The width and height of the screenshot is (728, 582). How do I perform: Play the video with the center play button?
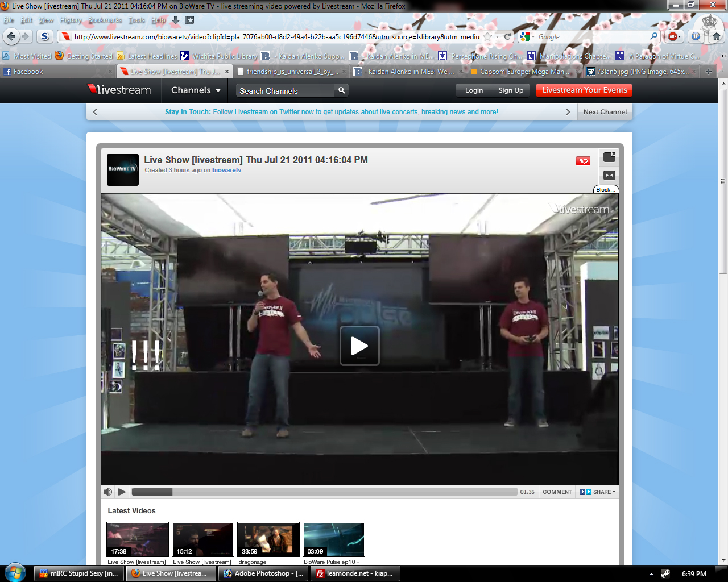tap(359, 346)
